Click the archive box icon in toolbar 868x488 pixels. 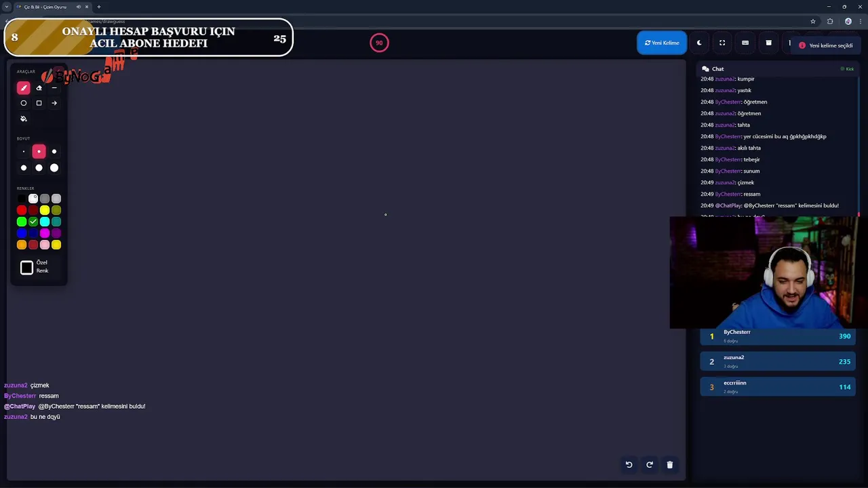tap(768, 43)
